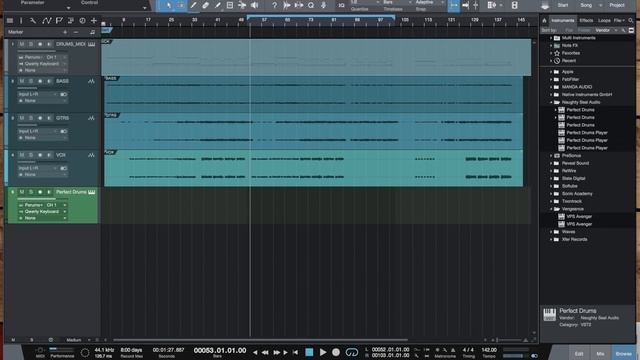Click the Mix view button

[600, 353]
